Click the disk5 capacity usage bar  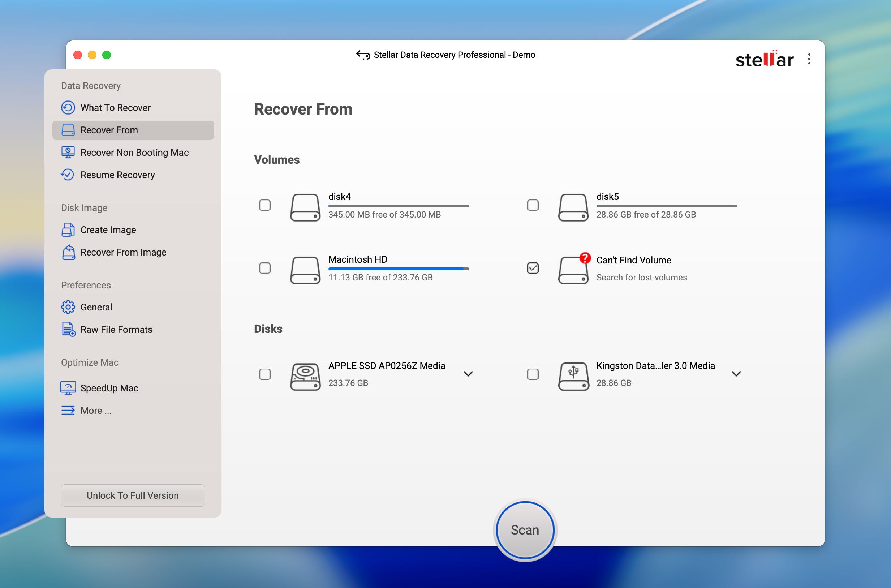(667, 206)
